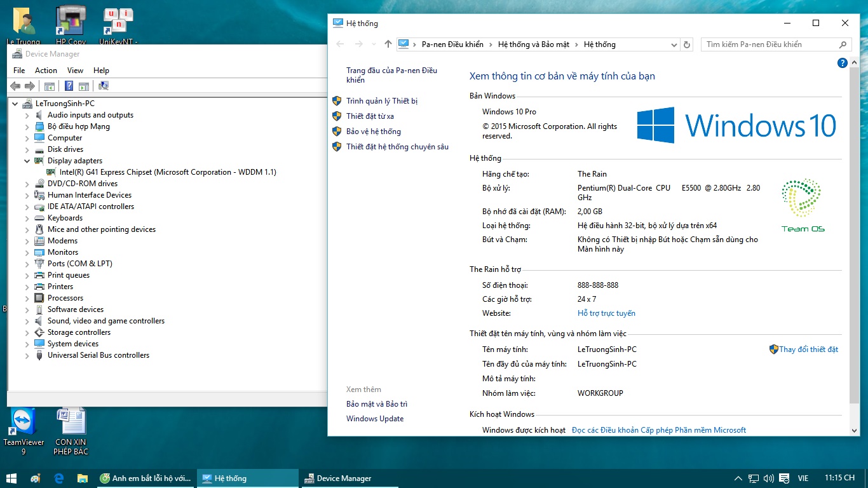Collapse the Display adapters node
This screenshot has width=868, height=488.
(27, 161)
